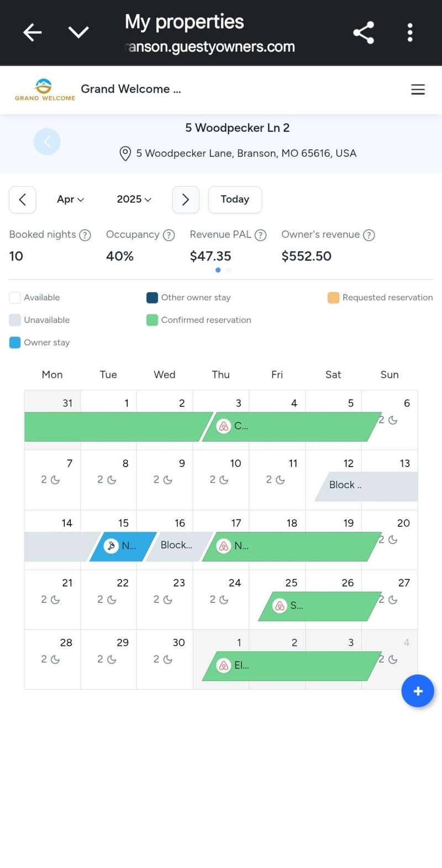This screenshot has height=868, width=442.
Task: Click the Owner stay blue legend swatch
Action: point(15,343)
